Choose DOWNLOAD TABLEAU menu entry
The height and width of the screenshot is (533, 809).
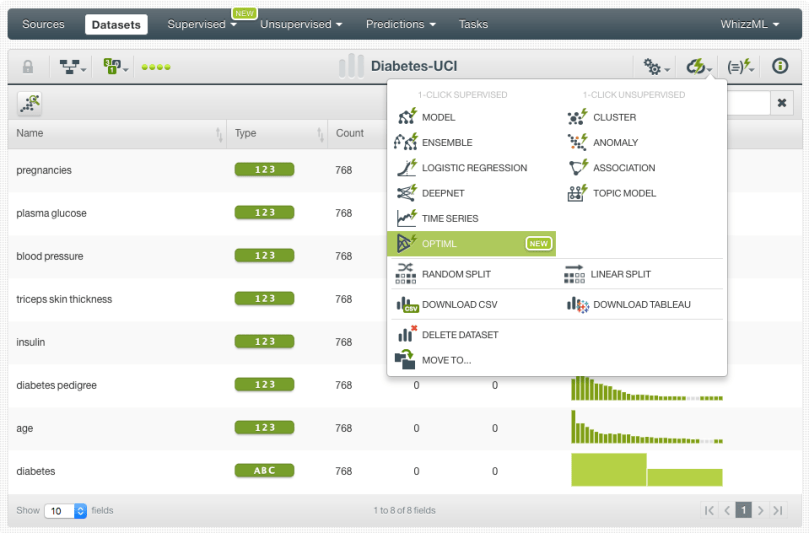click(x=642, y=305)
